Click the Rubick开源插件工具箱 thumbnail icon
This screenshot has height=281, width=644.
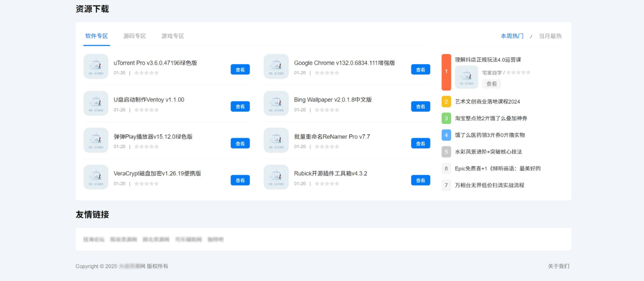tap(276, 177)
